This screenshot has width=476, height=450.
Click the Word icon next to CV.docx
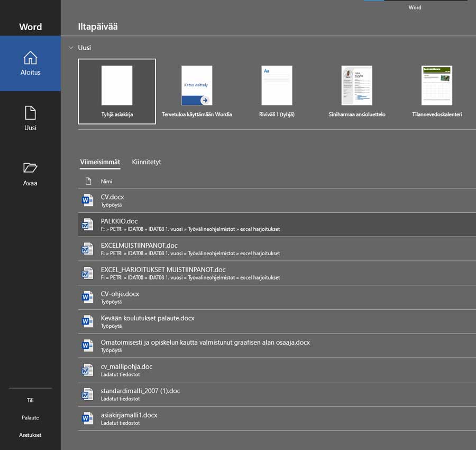[87, 200]
